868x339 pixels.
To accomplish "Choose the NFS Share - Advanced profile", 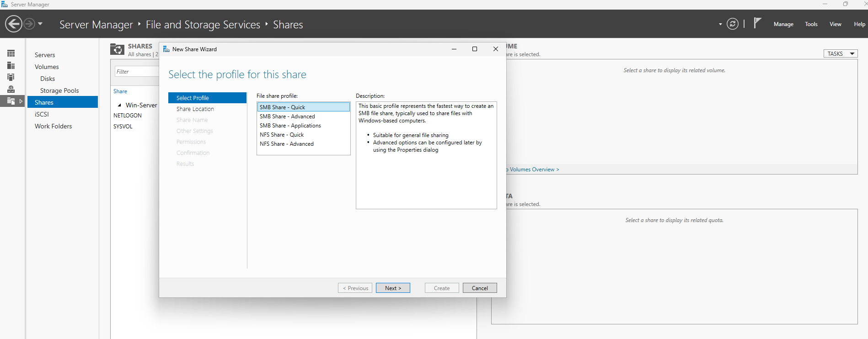I will 304,144.
